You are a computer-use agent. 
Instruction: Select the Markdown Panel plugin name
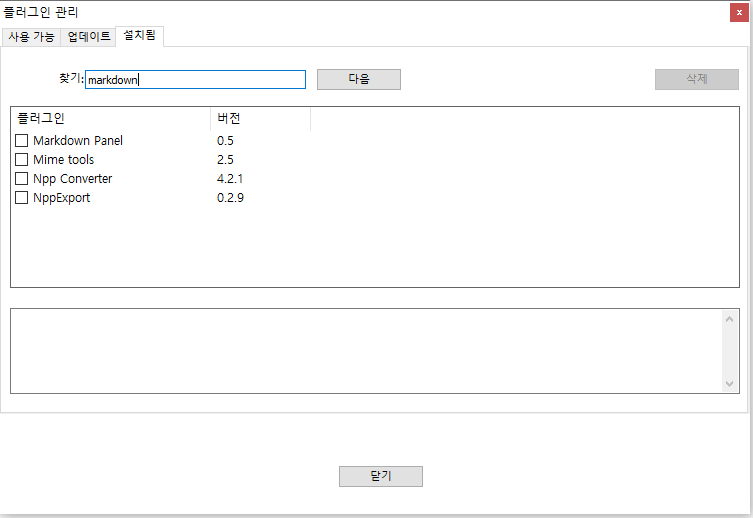point(78,141)
